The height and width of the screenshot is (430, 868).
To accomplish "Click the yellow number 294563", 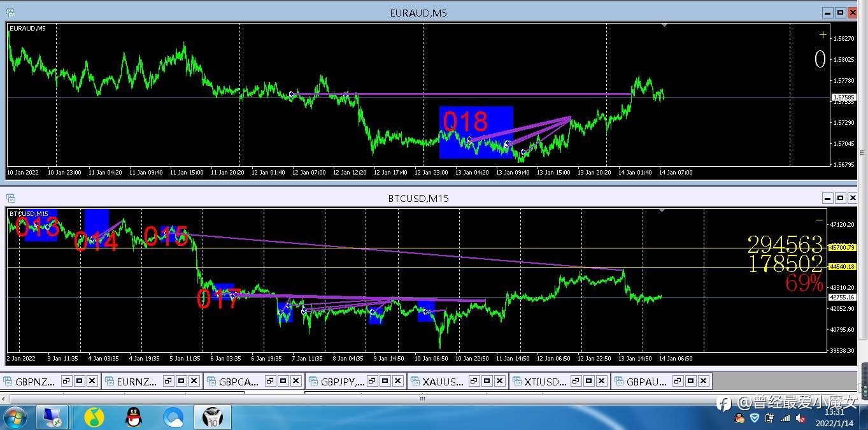I will (x=785, y=245).
